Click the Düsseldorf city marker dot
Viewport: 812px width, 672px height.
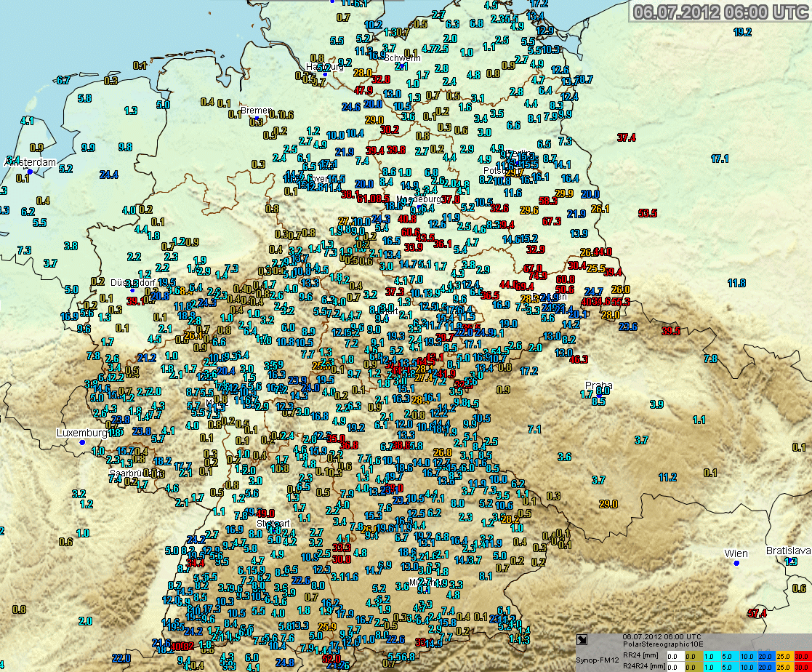(132, 290)
